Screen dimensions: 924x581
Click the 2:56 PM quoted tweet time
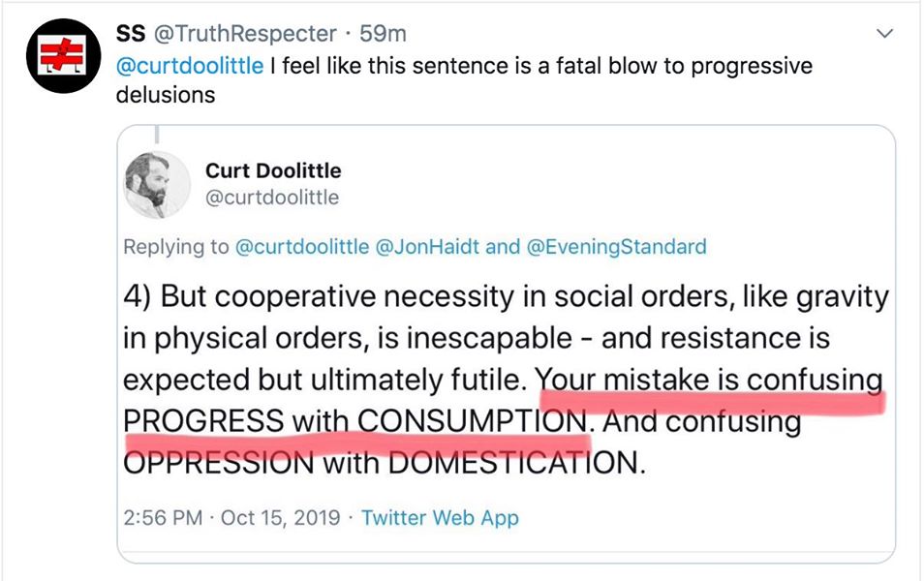163,518
